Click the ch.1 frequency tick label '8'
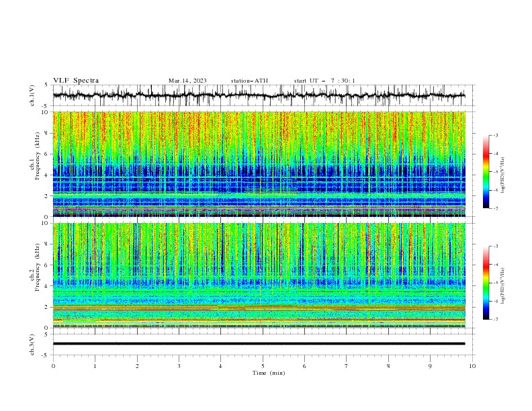 tap(47, 133)
